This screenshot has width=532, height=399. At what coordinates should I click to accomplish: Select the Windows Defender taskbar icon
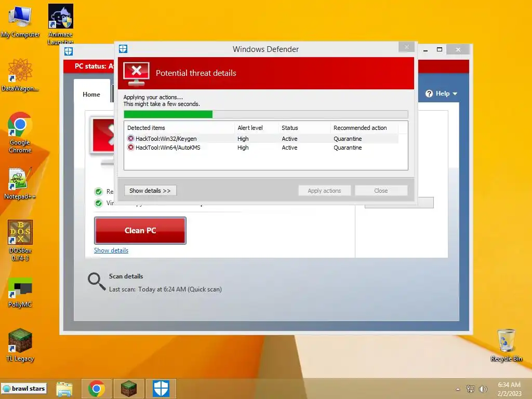[x=161, y=389]
